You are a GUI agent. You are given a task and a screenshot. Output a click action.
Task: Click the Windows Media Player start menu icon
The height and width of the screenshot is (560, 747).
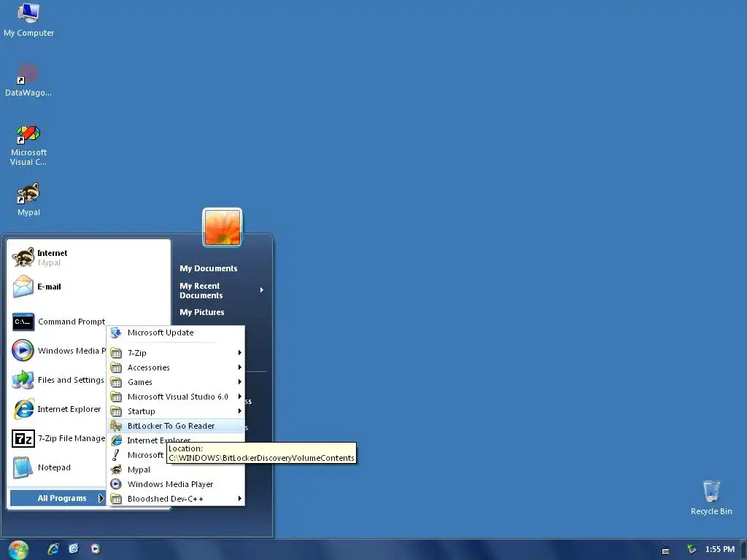click(x=23, y=351)
